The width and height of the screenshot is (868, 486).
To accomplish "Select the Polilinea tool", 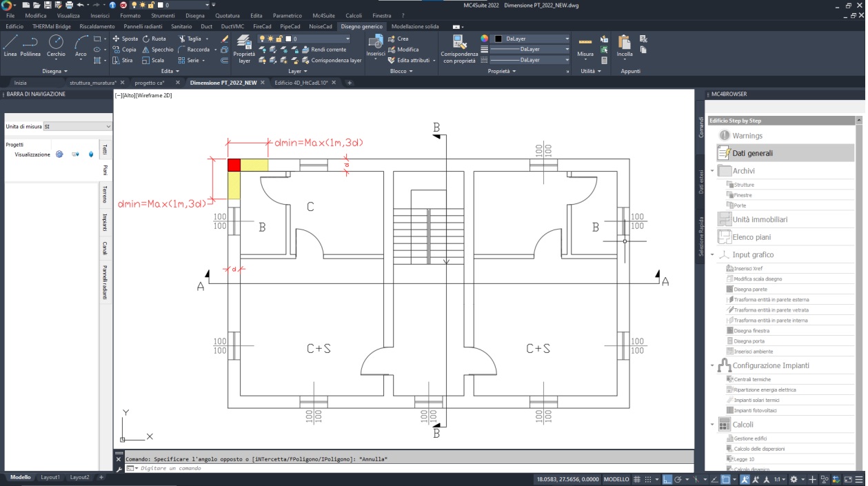I will (30, 45).
